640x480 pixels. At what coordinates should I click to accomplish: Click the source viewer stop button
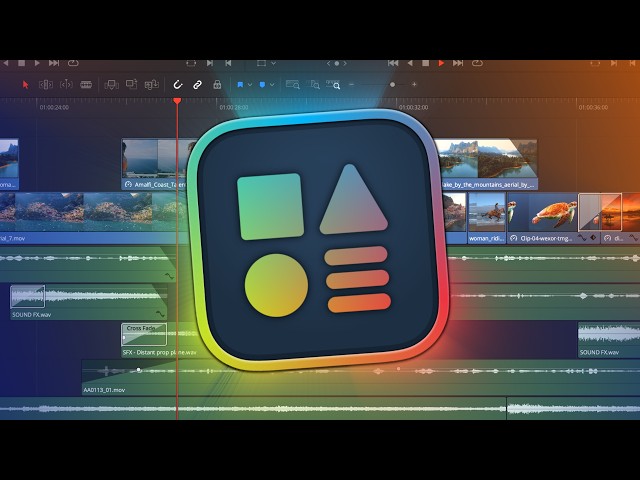pyautogui.click(x=22, y=63)
